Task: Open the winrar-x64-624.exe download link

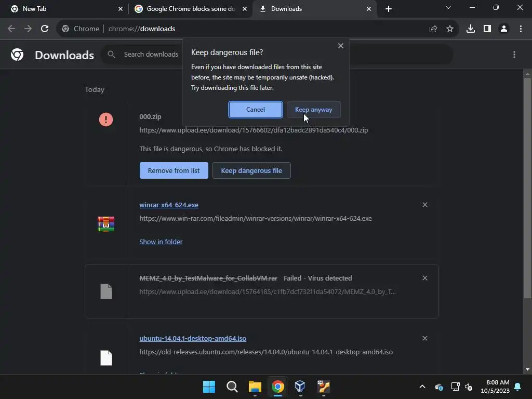Action: [x=169, y=205]
